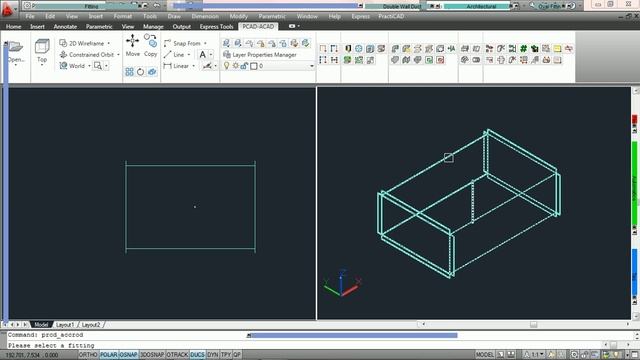This screenshot has height=360, width=640.
Task: Click the Rotate icon below Move
Action: click(140, 72)
